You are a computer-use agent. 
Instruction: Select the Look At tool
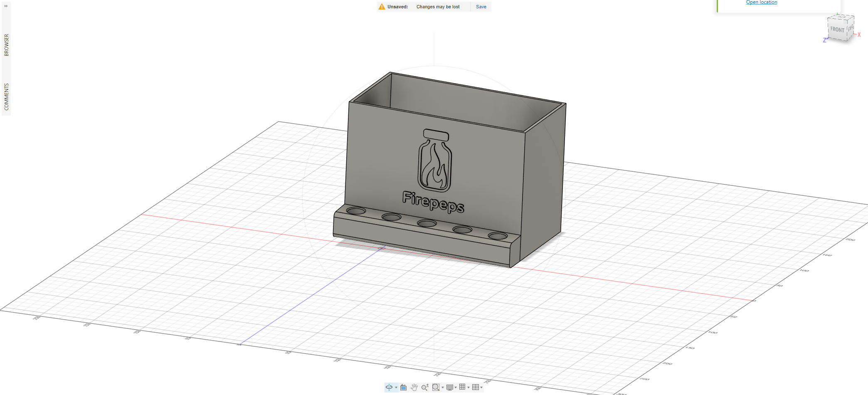point(404,387)
